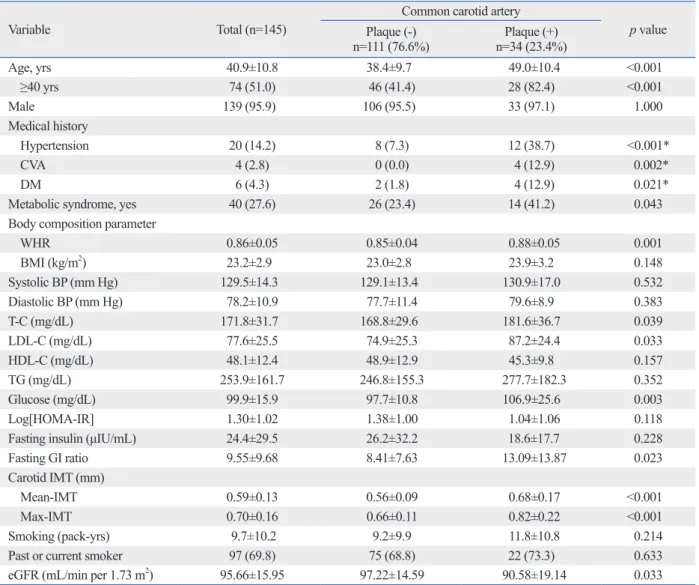
Task: Select the 'HDL-C (mg/dL)' row label
Action: [51, 360]
